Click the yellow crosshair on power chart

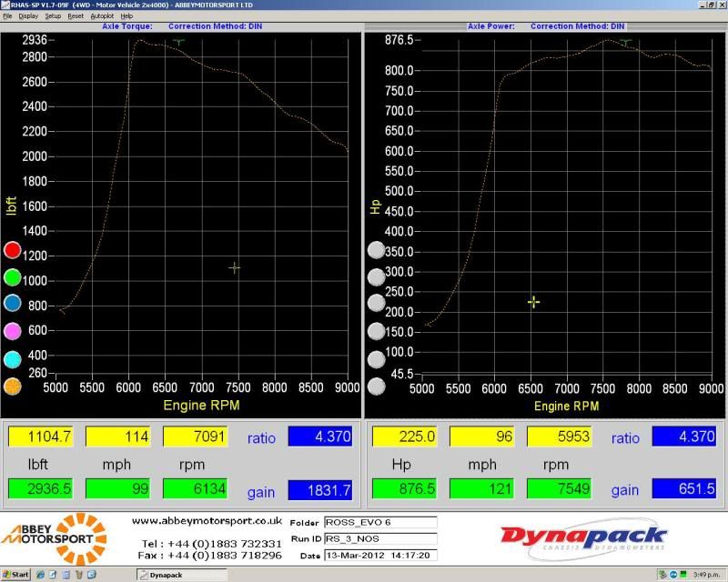tap(534, 302)
